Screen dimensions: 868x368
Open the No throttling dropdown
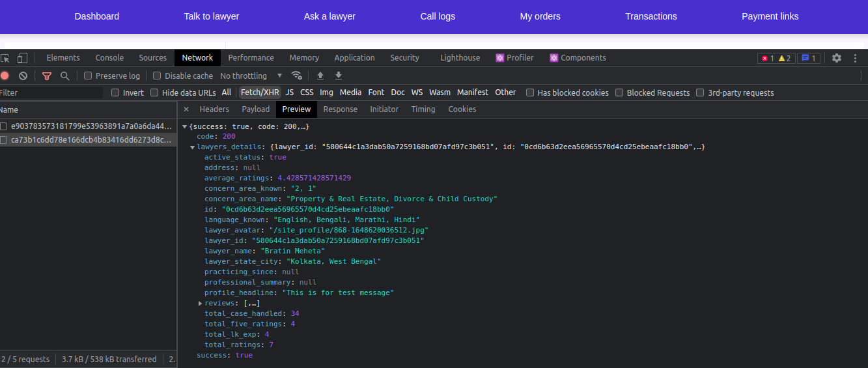coord(251,76)
